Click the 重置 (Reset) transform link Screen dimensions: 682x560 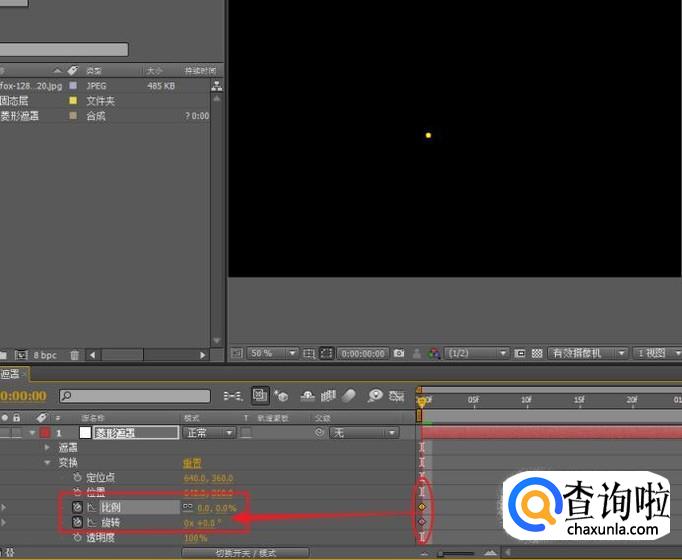(193, 463)
